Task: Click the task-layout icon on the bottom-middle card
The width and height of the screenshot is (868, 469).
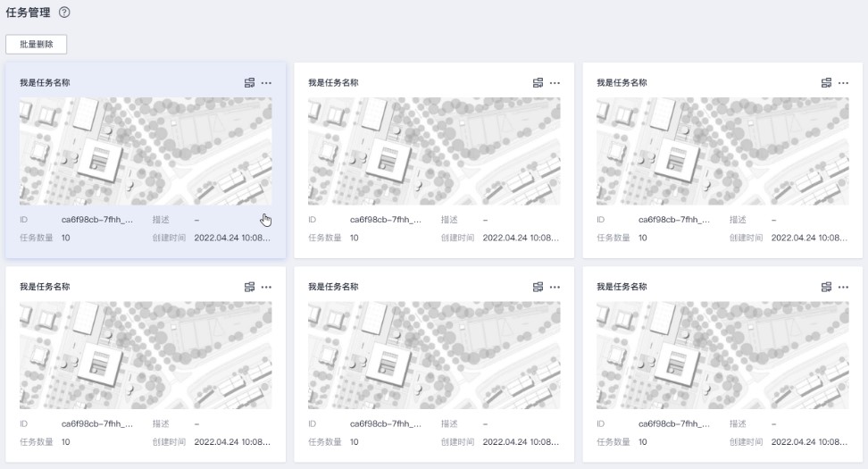Action: tap(538, 287)
